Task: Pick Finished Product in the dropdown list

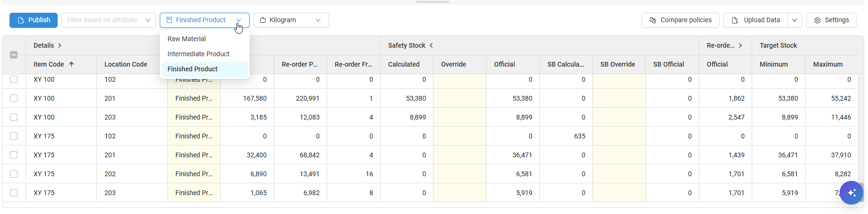Action: coord(192,69)
